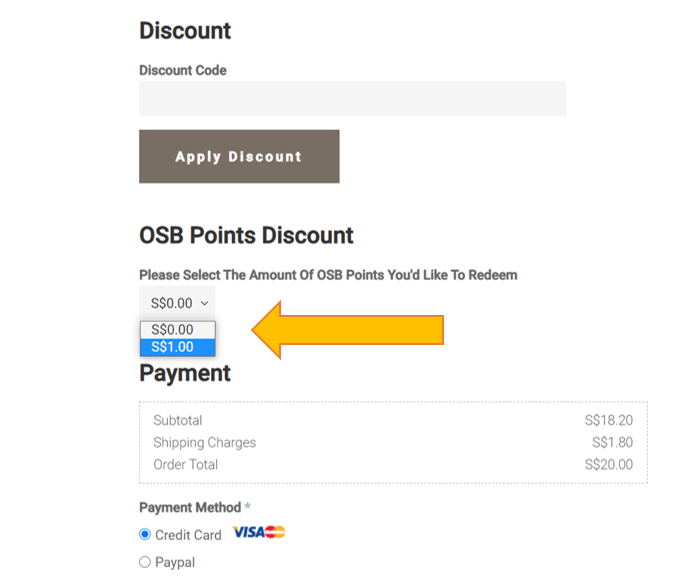Click the Discount Code label

[x=183, y=70]
